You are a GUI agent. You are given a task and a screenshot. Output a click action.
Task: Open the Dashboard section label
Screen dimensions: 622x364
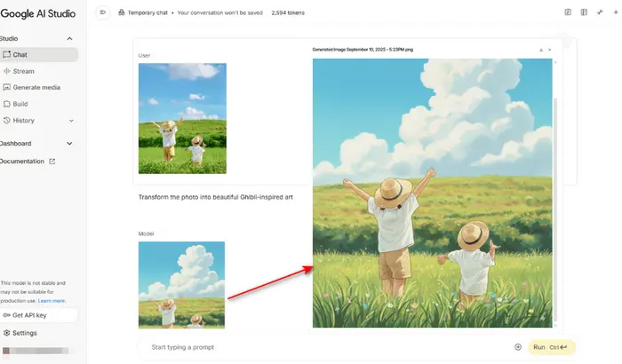[15, 144]
